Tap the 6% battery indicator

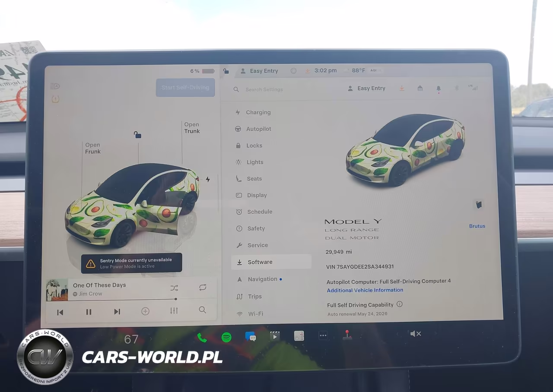click(x=202, y=71)
